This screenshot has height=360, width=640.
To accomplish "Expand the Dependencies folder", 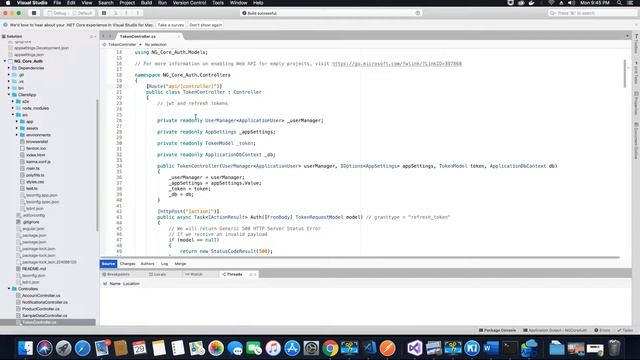I will point(9,68).
